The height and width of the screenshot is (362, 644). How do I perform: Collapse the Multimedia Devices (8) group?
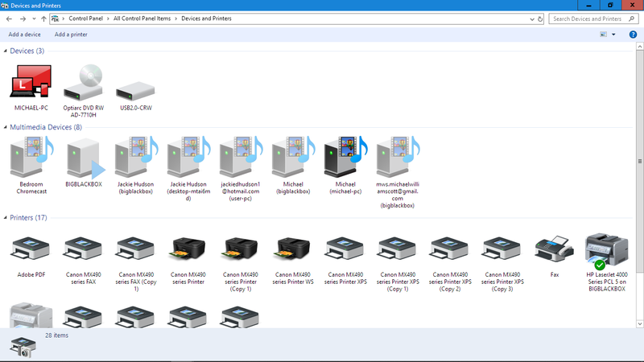[x=6, y=127]
